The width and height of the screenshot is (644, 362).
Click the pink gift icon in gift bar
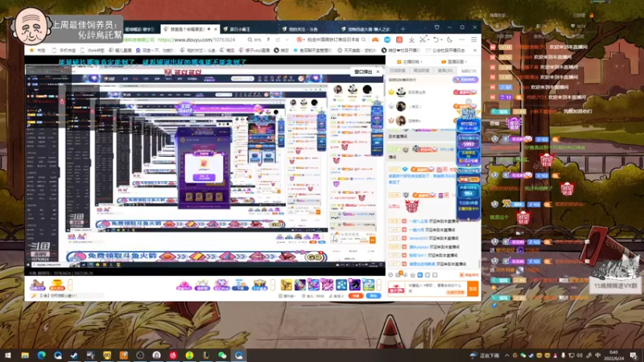(x=184, y=285)
